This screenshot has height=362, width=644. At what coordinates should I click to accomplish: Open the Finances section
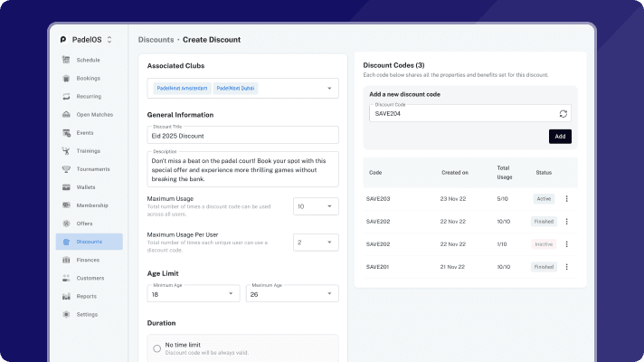pyautogui.click(x=90, y=260)
